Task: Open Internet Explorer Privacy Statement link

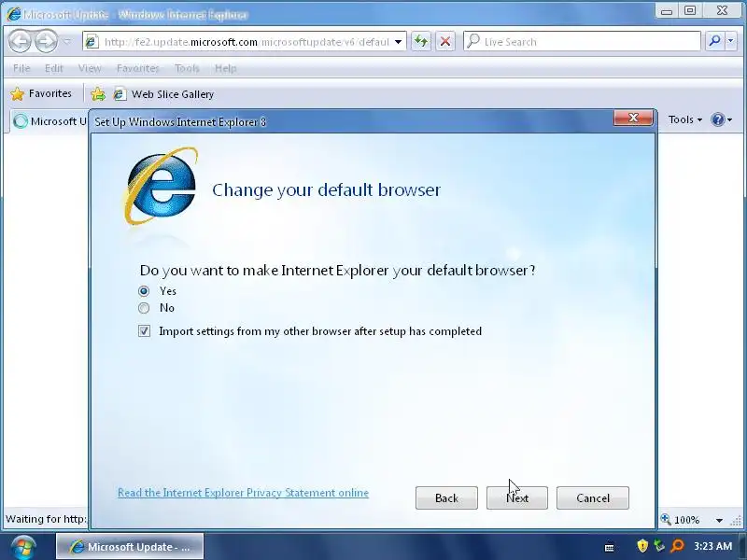Action: 243,493
